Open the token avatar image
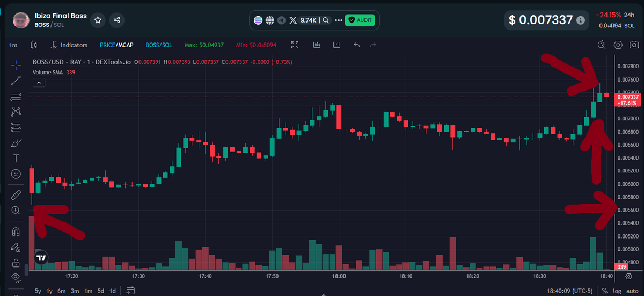This screenshot has width=644, height=296. [21, 20]
